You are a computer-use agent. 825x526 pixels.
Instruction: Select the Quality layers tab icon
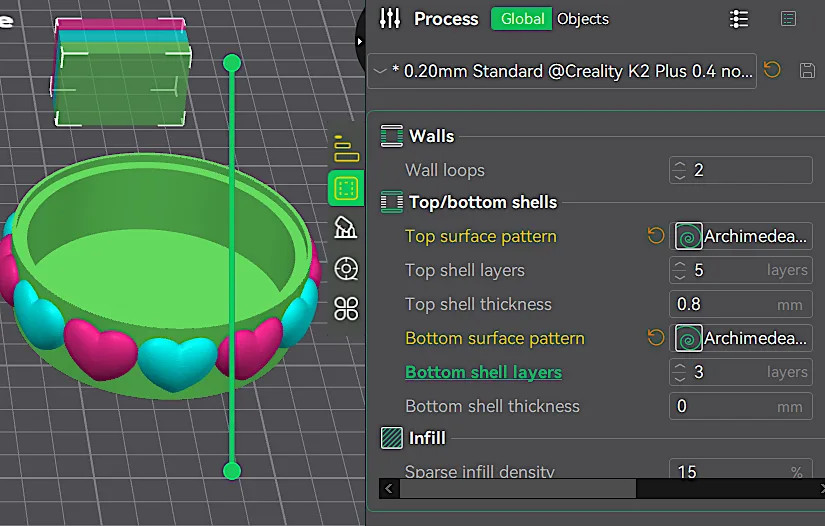pos(346,149)
